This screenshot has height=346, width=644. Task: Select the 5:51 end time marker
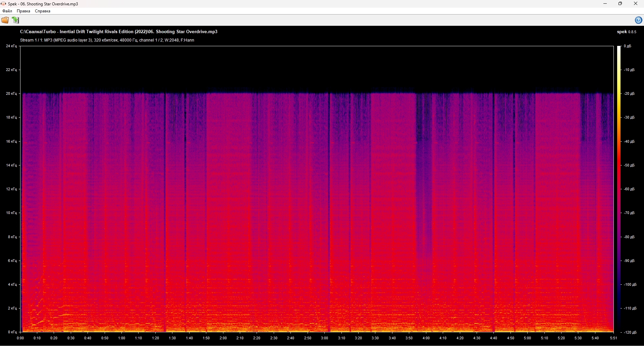(613, 338)
